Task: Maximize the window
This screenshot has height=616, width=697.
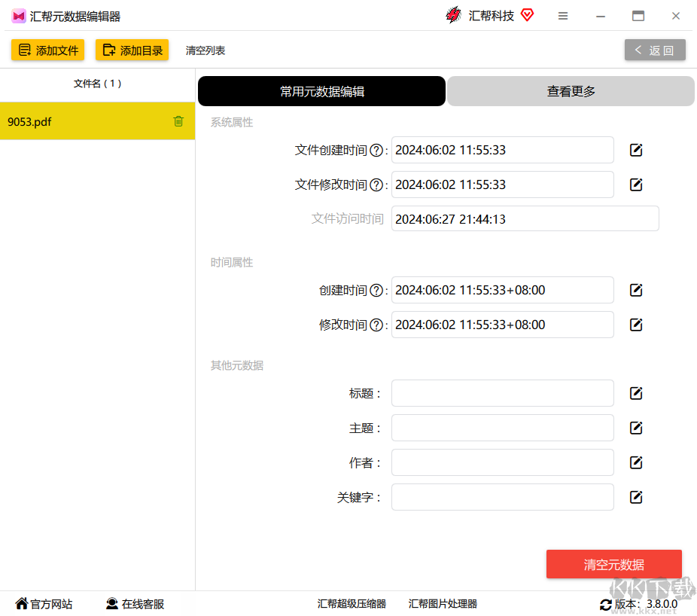Action: coord(638,16)
